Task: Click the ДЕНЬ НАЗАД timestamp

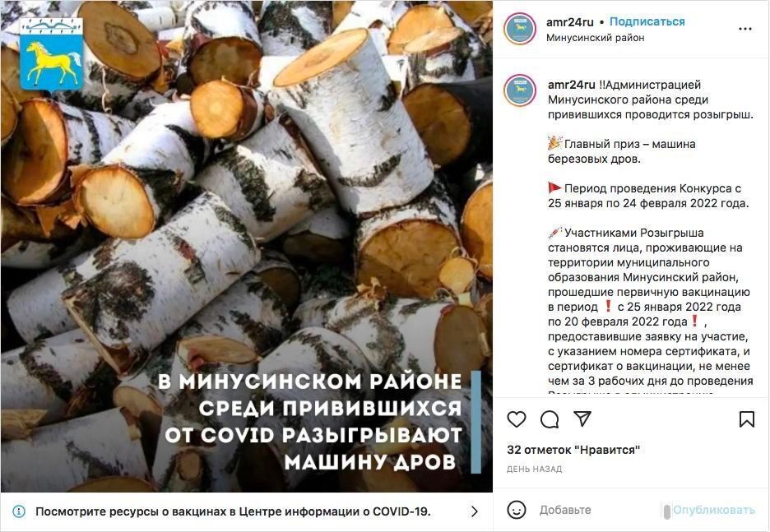Action: click(534, 470)
